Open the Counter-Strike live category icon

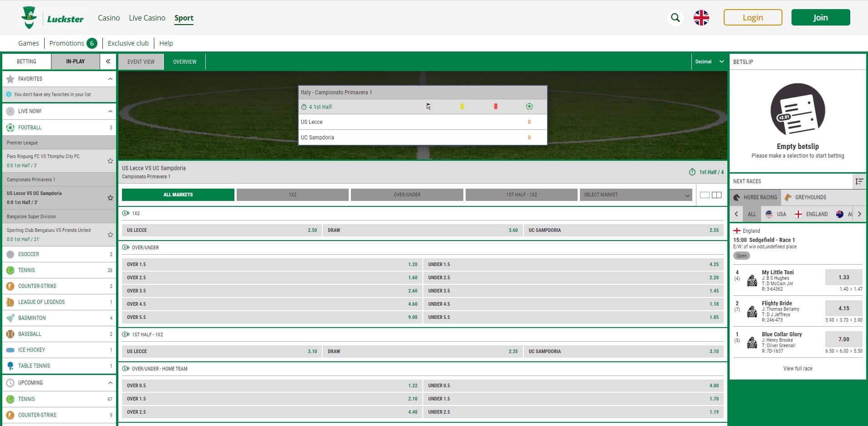tap(10, 286)
